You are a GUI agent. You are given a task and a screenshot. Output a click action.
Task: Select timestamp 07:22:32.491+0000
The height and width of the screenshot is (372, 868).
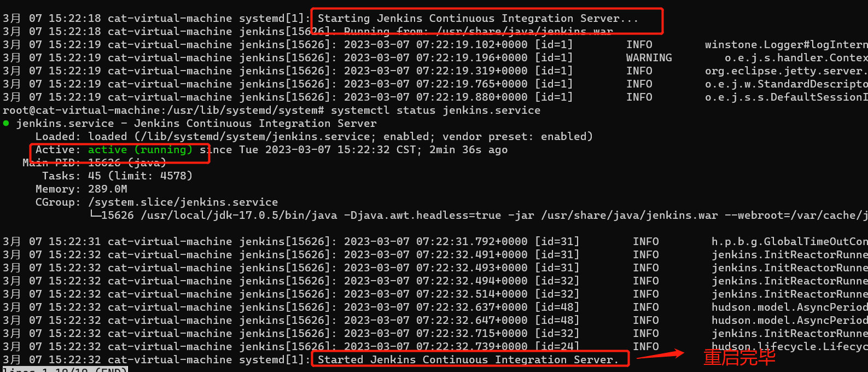coord(471,255)
